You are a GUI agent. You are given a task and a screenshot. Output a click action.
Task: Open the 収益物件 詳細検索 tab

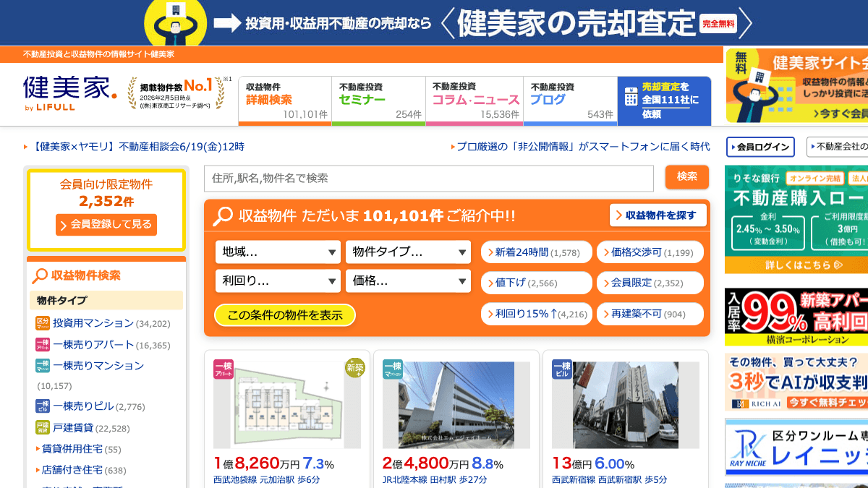click(284, 100)
